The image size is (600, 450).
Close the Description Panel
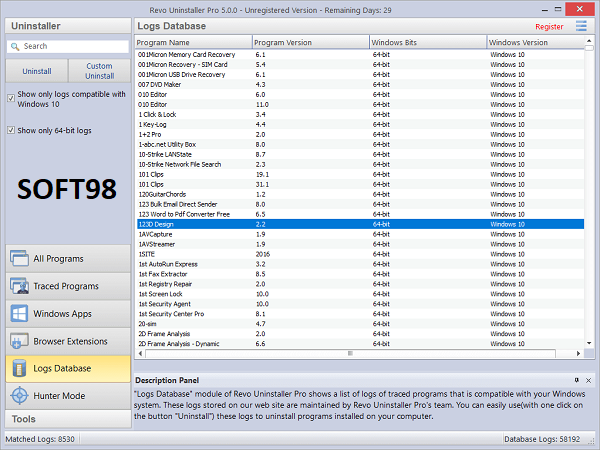(x=590, y=381)
